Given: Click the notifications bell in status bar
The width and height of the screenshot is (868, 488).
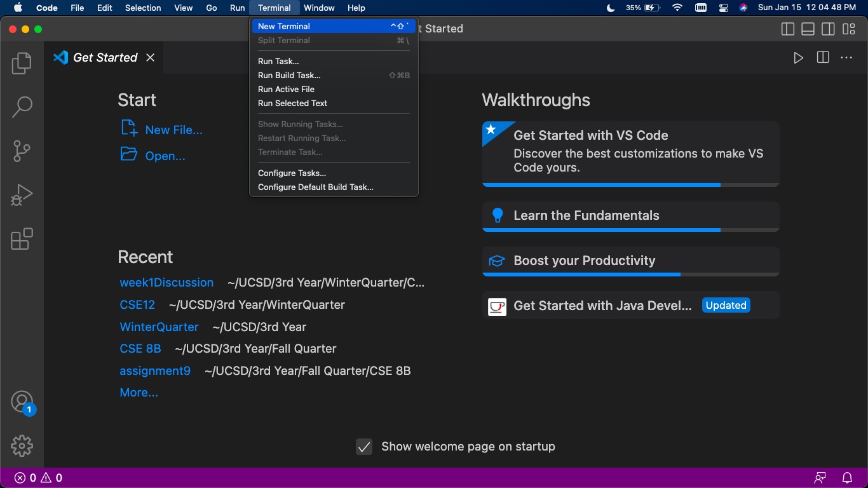Looking at the screenshot, I should (847, 478).
